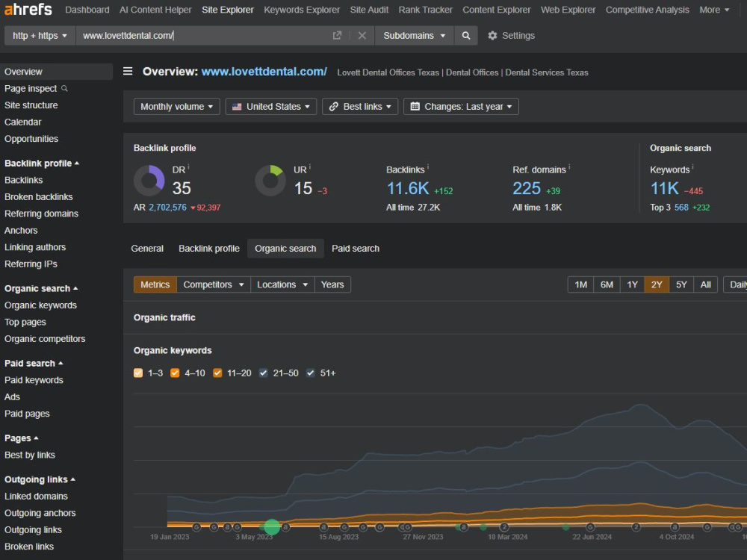Toggle 51+ positions checkbox

point(310,373)
